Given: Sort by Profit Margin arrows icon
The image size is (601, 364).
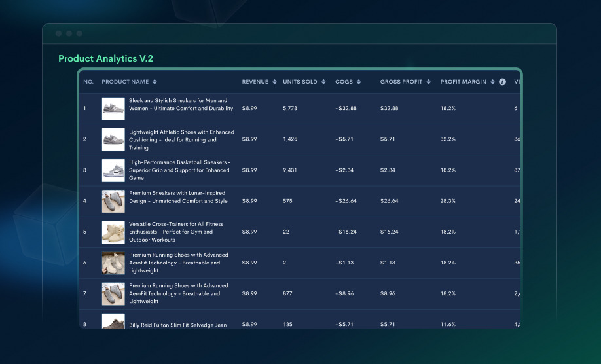Looking at the screenshot, I should click(x=492, y=82).
